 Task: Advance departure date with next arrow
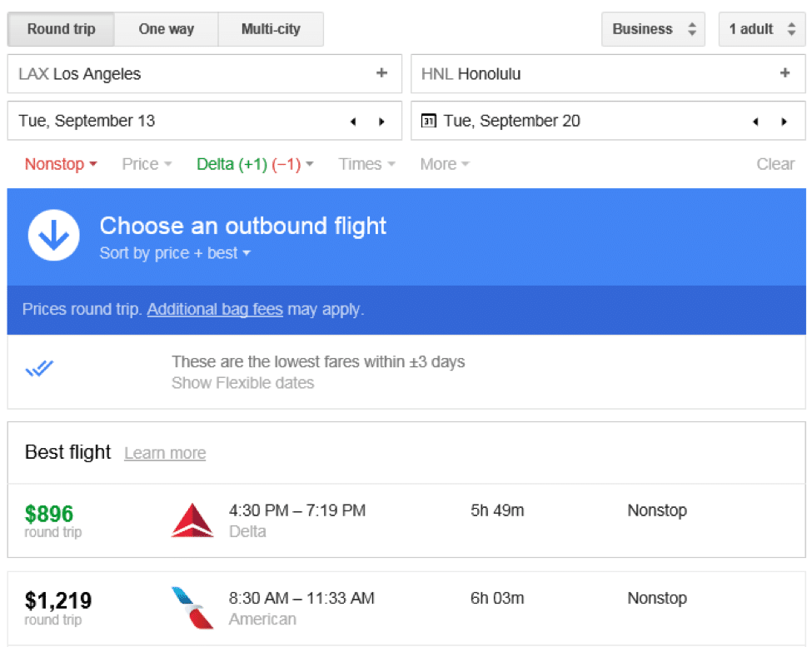click(381, 122)
